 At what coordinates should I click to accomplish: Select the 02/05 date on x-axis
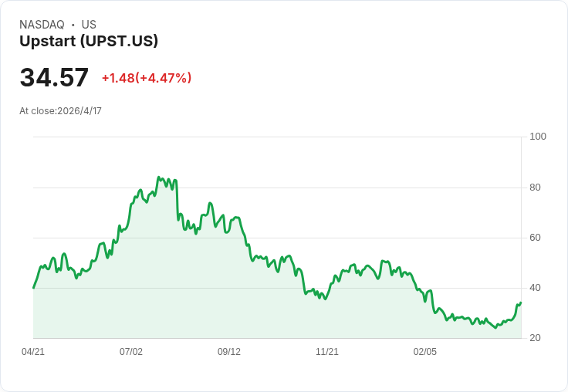pos(425,352)
